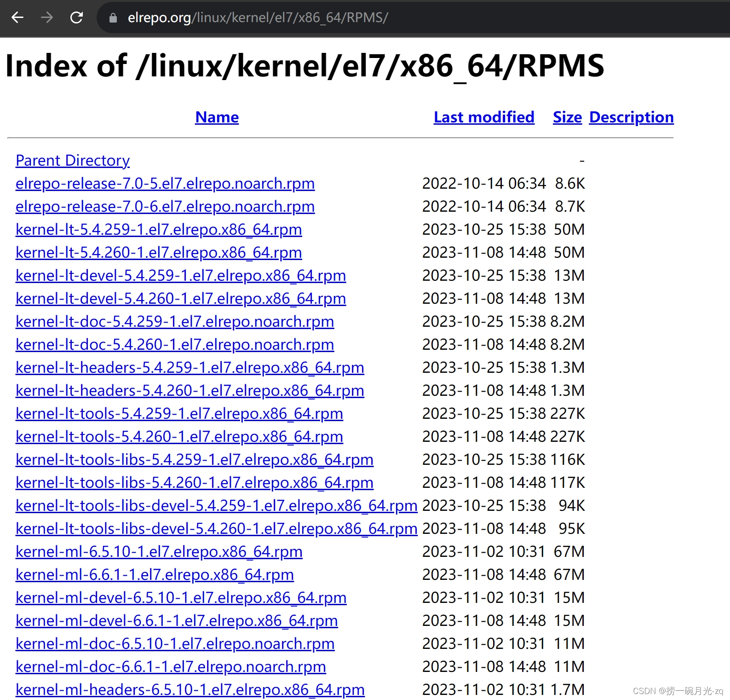Select the 8.7K size of elrepo-release-7.0-6
The height and width of the screenshot is (700, 730).
point(570,207)
